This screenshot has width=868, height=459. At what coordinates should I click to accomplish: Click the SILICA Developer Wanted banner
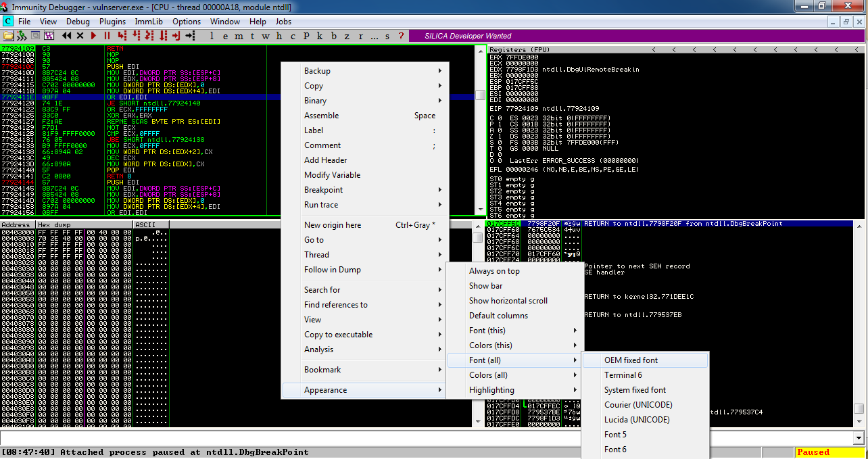point(469,36)
